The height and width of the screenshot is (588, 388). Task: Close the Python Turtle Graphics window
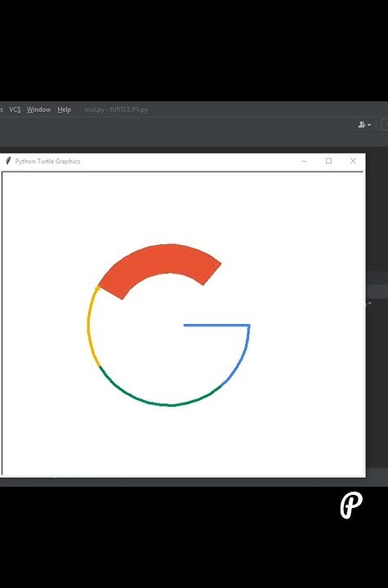[353, 161]
